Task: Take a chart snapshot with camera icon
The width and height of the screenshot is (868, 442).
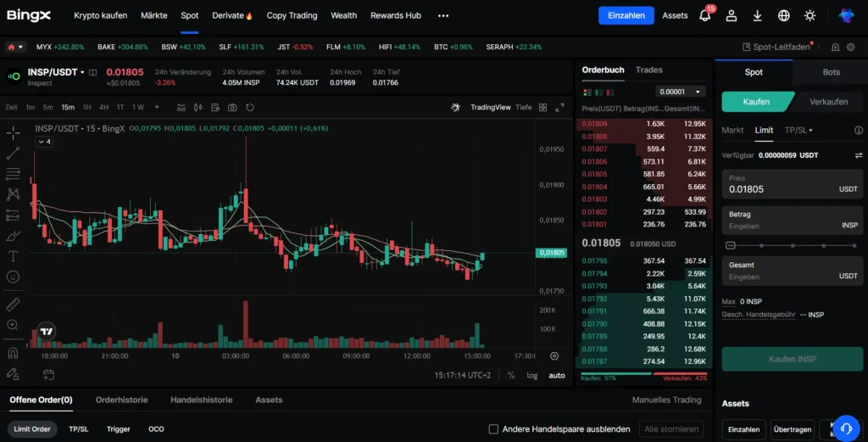Action: (232, 108)
